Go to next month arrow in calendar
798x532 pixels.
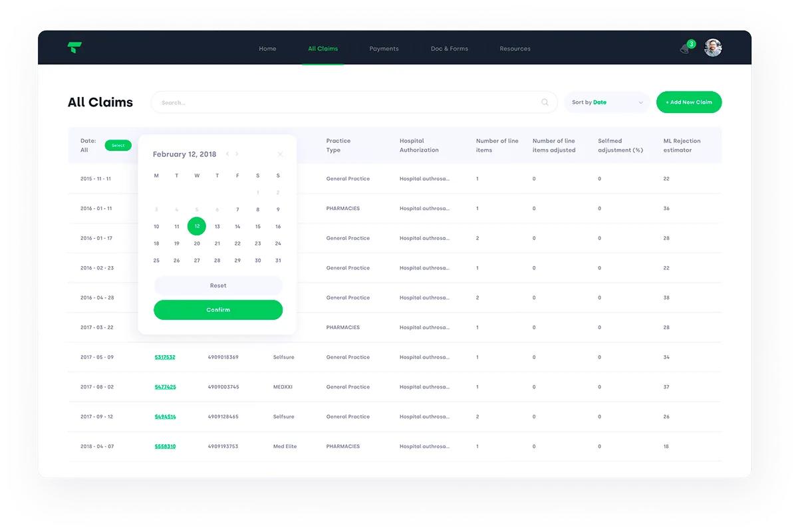(237, 154)
